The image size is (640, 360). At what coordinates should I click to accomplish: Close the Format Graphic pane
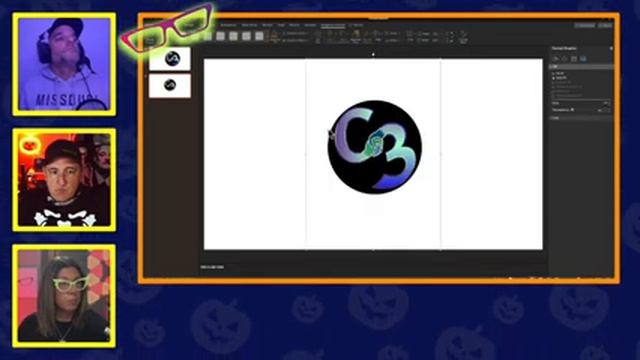[x=611, y=48]
